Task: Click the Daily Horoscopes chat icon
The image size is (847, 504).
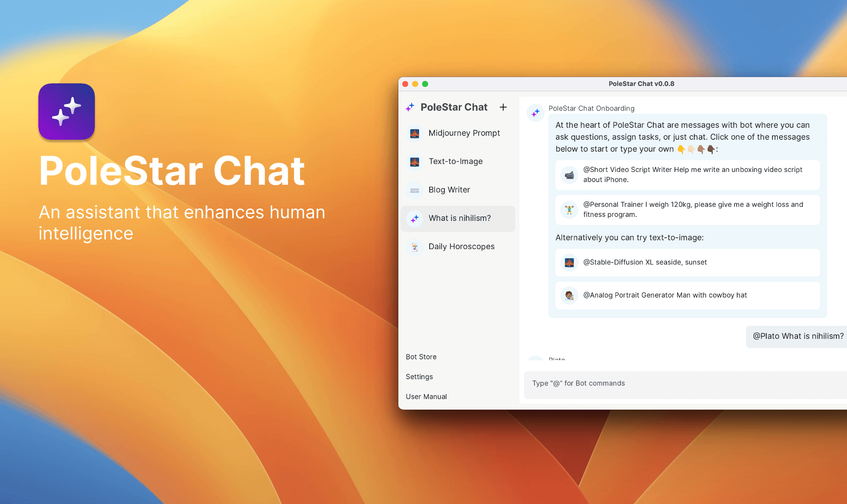Action: [x=415, y=247]
